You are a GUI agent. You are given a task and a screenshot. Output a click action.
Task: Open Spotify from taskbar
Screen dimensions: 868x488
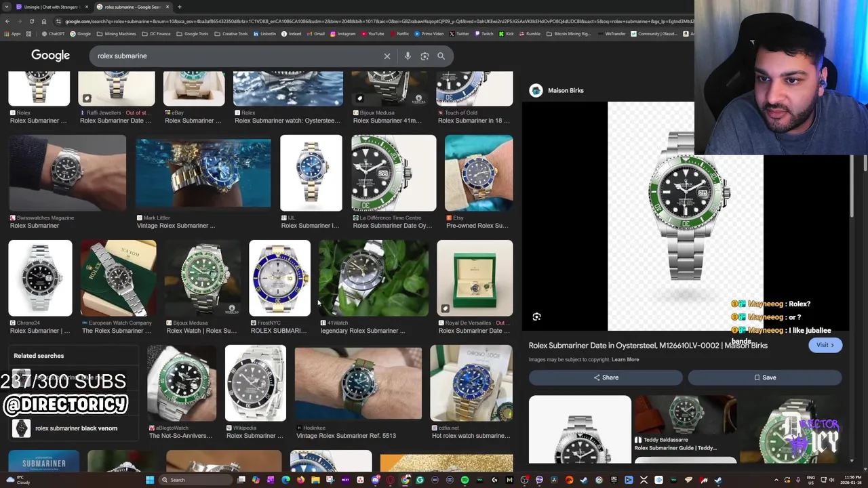(x=465, y=480)
